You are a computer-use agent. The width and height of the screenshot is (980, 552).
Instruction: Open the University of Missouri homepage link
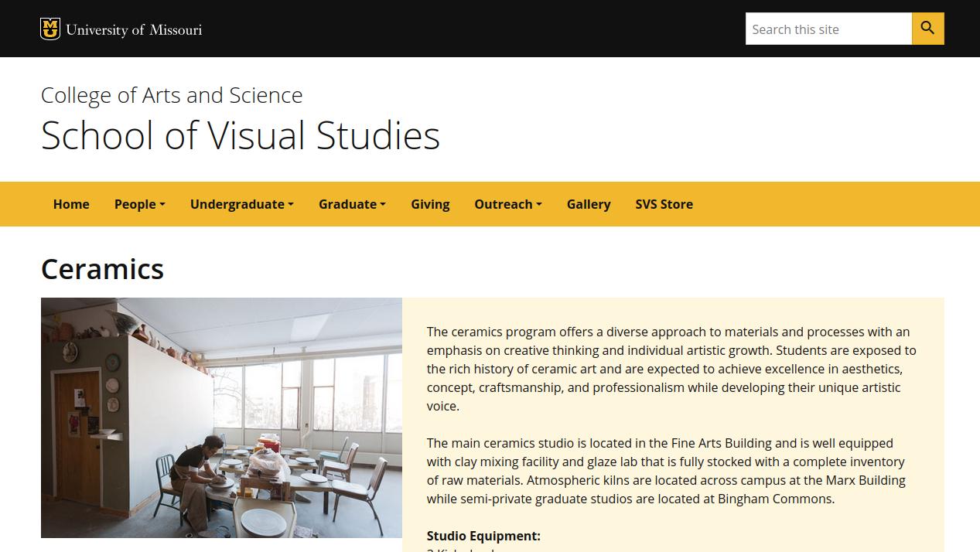pos(134,29)
